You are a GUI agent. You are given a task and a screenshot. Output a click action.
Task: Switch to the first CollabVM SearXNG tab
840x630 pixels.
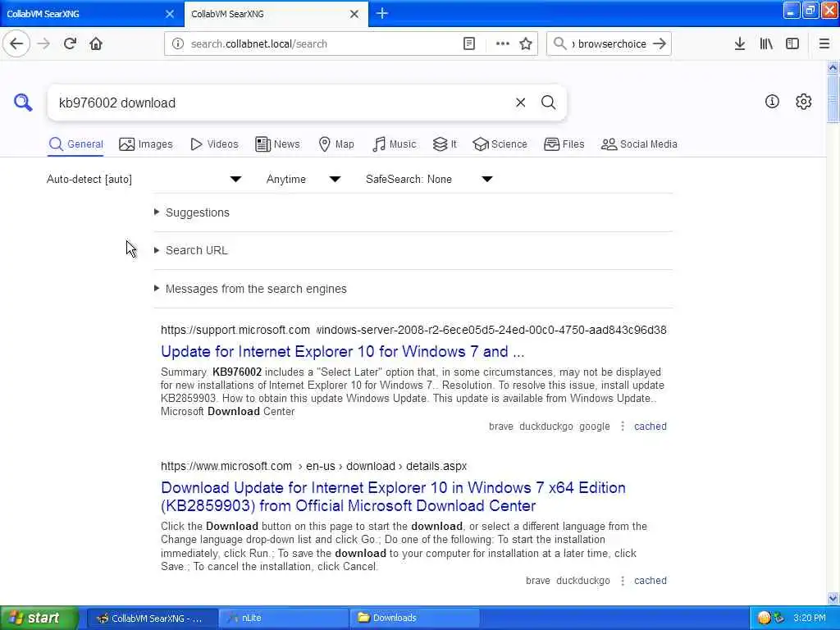(91, 14)
